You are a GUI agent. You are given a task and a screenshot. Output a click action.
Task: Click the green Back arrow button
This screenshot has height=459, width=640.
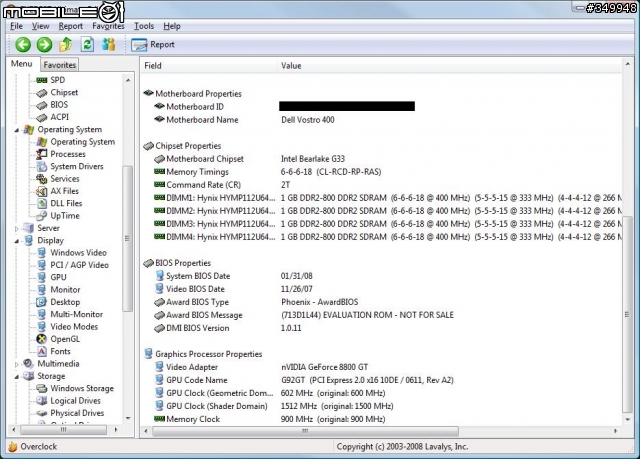coord(23,44)
